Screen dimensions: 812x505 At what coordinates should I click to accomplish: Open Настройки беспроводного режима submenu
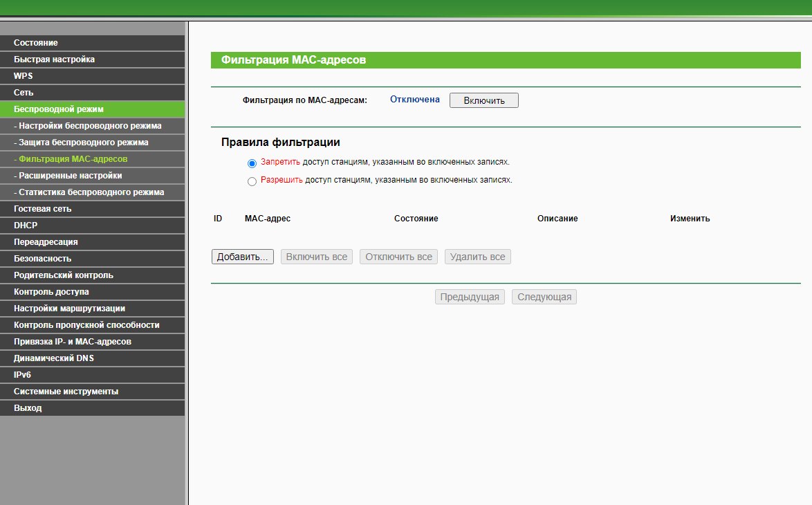pos(92,125)
